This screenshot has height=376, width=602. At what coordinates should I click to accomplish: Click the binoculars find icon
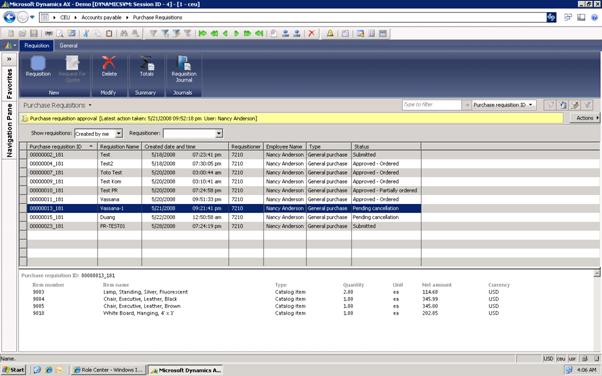coord(124,33)
